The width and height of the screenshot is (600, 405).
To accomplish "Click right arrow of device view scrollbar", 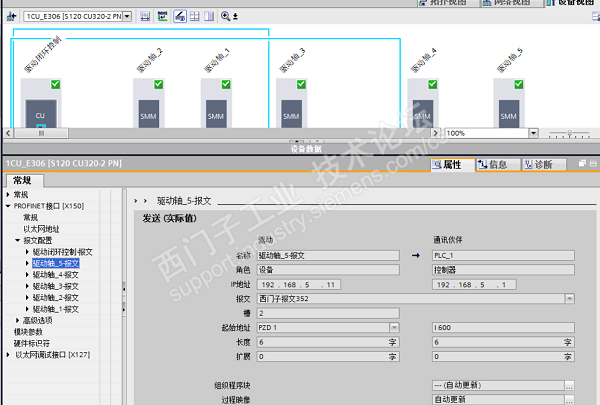I will pyautogui.click(x=435, y=133).
